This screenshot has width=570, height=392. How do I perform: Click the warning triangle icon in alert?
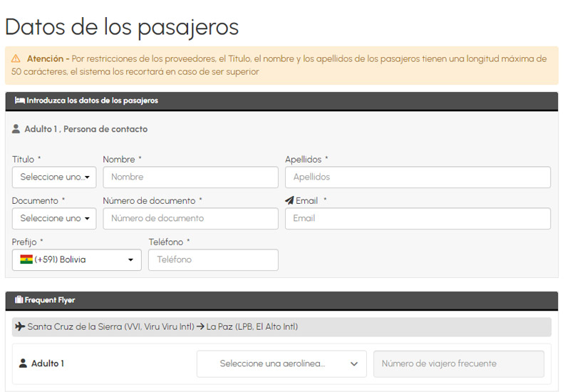(16, 58)
